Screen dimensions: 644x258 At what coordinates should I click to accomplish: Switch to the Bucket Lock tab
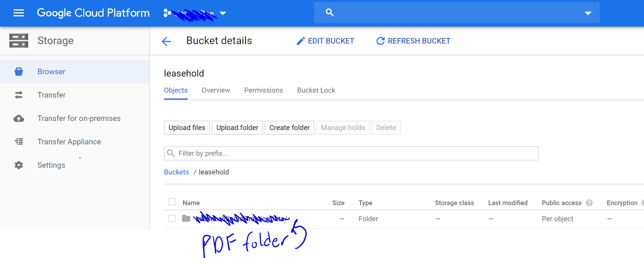(x=316, y=90)
